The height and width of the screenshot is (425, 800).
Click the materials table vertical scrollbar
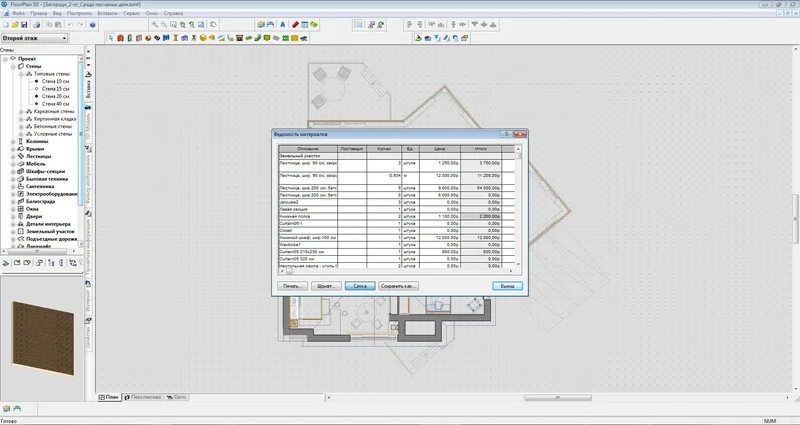[x=518, y=207]
